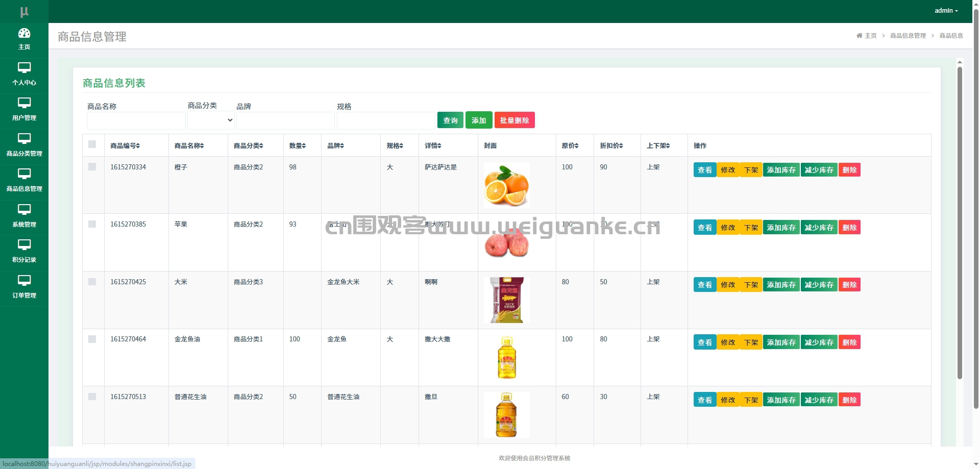Go to 主页 breadcrumb link
Viewport: 980px width, 469px height.
[871, 36]
